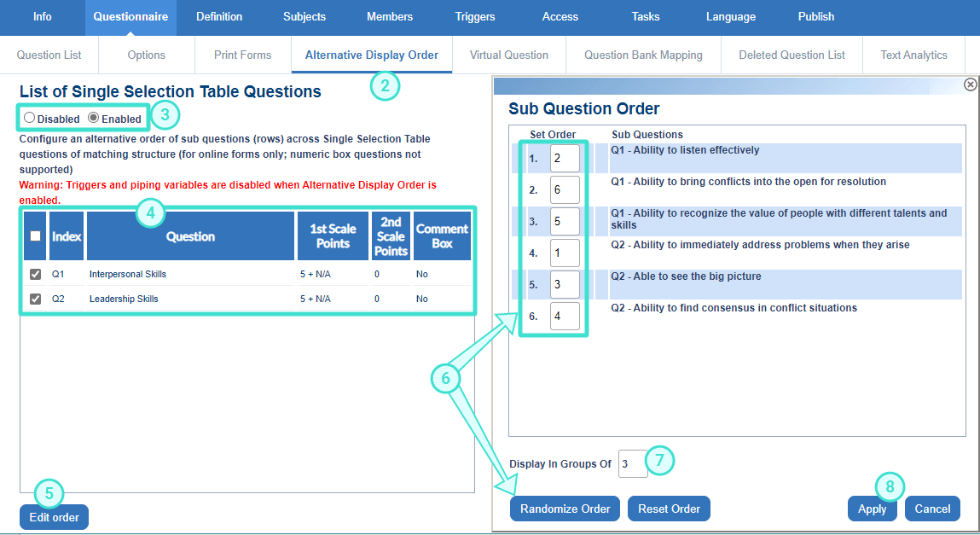Image resolution: width=980 pixels, height=535 pixels.
Task: Open the Publish menu tab
Action: [816, 17]
